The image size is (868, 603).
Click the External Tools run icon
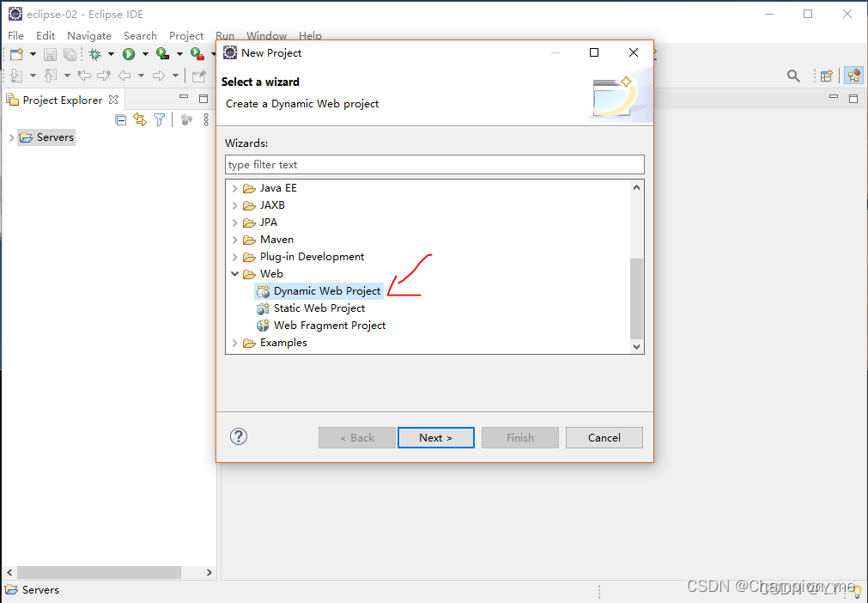[197, 54]
